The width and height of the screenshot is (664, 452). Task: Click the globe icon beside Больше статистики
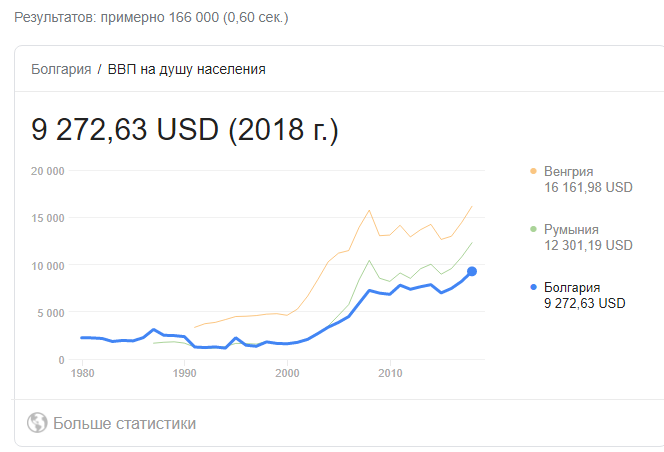coord(38,423)
